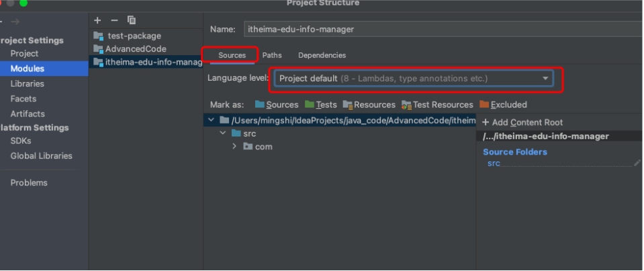
Task: Mark folder as Resources
Action: [x=369, y=105]
